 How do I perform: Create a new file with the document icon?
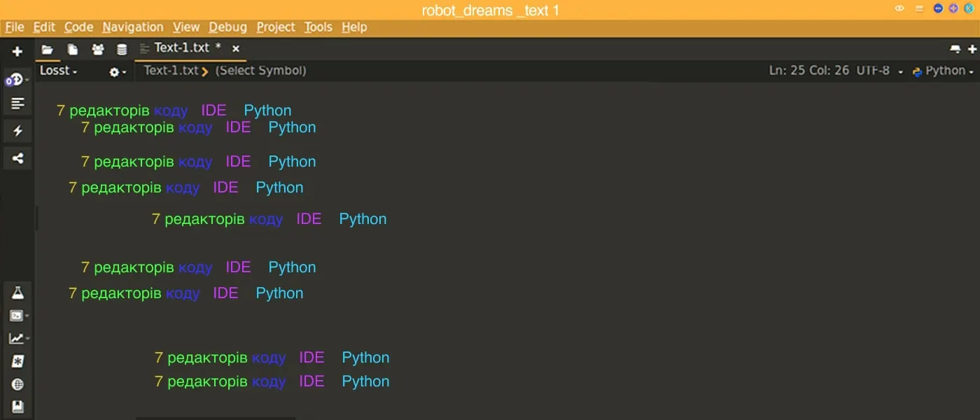coord(72,49)
